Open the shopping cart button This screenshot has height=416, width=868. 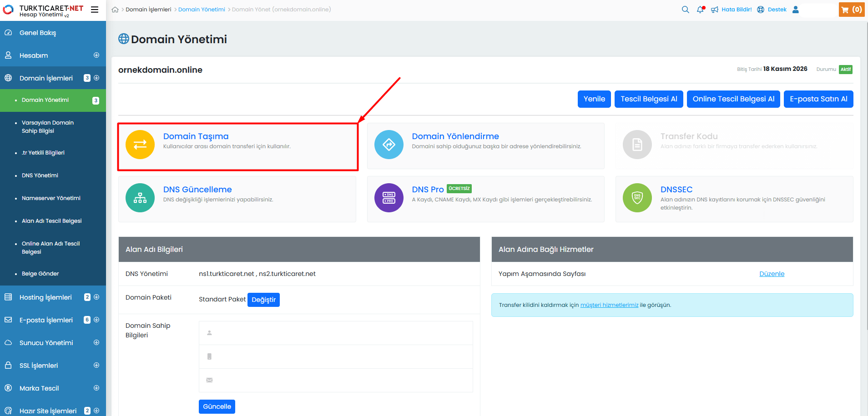(x=851, y=10)
